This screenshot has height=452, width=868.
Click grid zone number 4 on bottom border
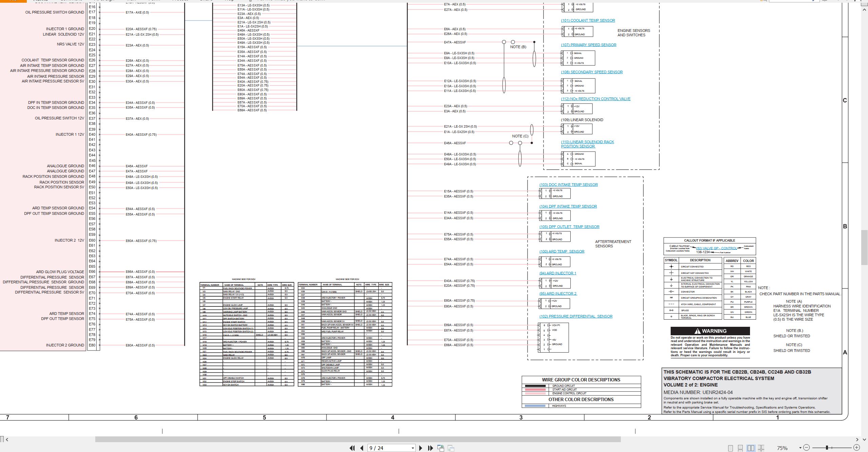point(393,417)
